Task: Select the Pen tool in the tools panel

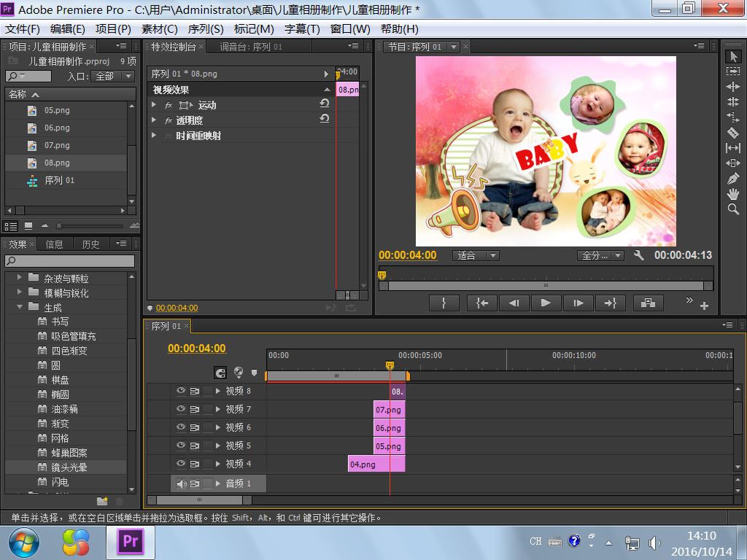Action: point(733,179)
